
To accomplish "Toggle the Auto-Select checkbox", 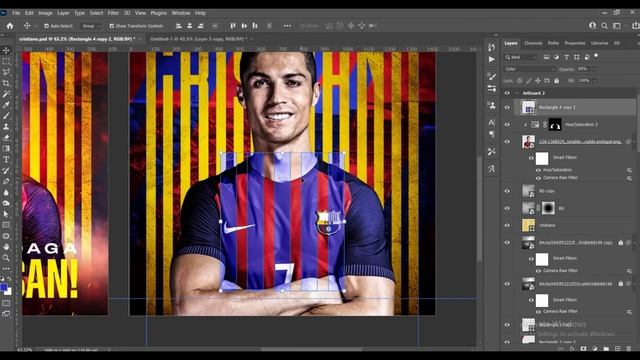I will pyautogui.click(x=46, y=26).
